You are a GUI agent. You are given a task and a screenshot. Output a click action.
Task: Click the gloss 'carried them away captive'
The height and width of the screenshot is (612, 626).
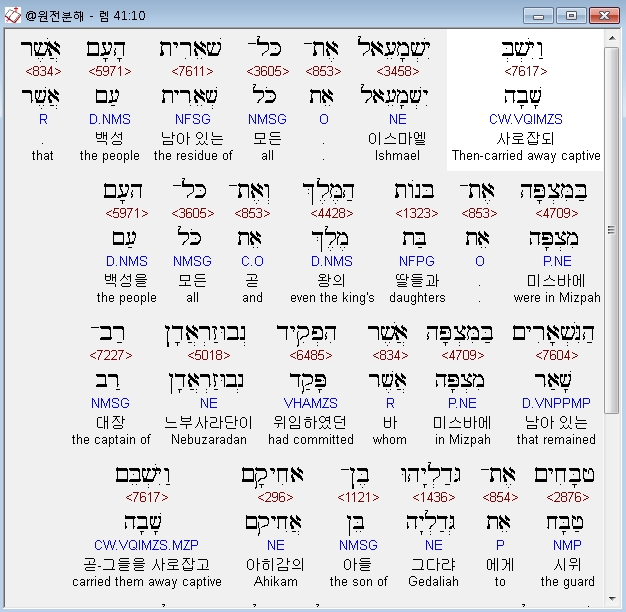pos(147,582)
